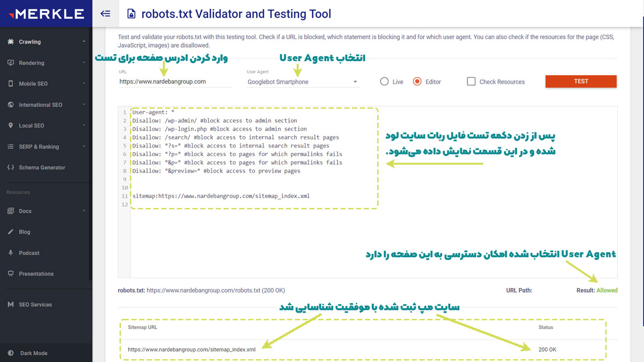Expand the SERP & Ranking chevron
The width and height of the screenshot is (644, 362).
click(84, 146)
